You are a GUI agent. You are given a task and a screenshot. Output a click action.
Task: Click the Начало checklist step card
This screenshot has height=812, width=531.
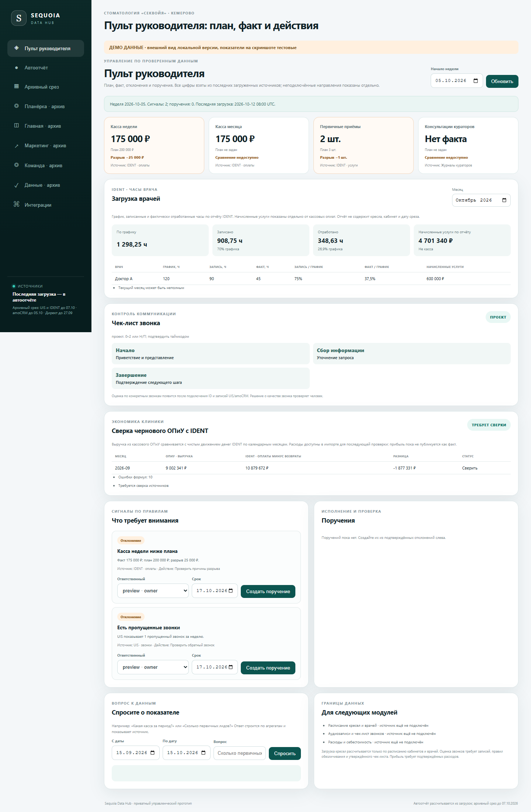pyautogui.click(x=211, y=354)
